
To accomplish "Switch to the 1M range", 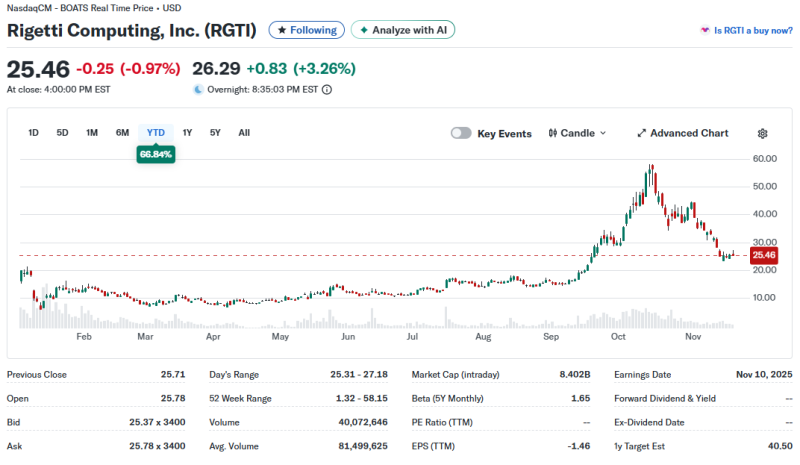I will point(92,133).
